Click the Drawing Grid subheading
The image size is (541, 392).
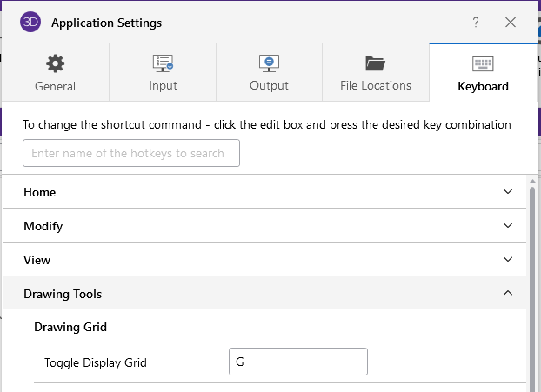[70, 327]
